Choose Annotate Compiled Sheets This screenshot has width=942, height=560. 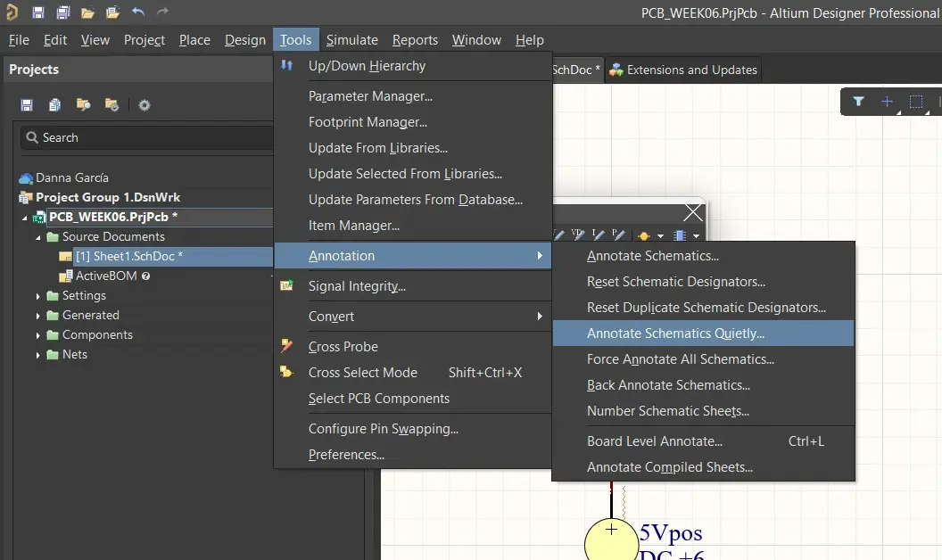pyautogui.click(x=703, y=467)
